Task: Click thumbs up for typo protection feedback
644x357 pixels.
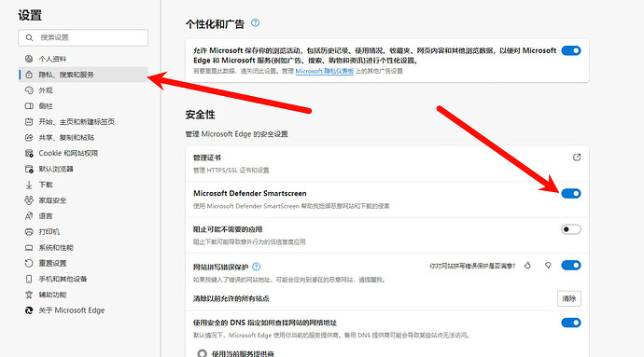Action: pyautogui.click(x=527, y=266)
